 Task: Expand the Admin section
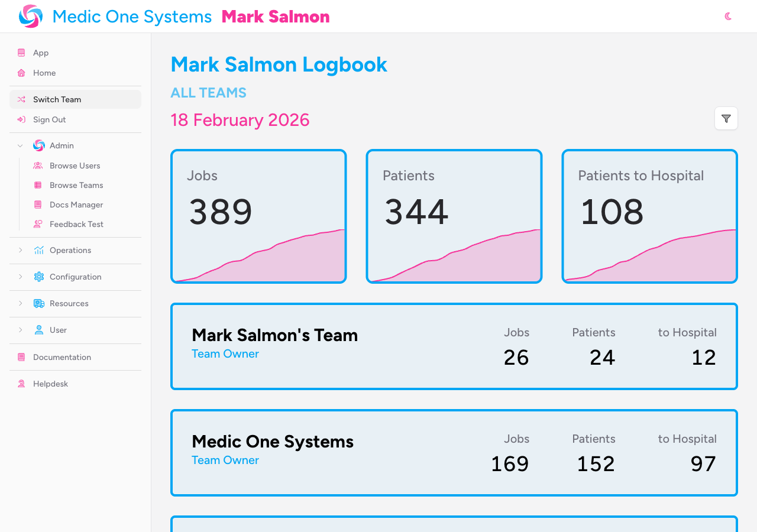click(x=20, y=145)
